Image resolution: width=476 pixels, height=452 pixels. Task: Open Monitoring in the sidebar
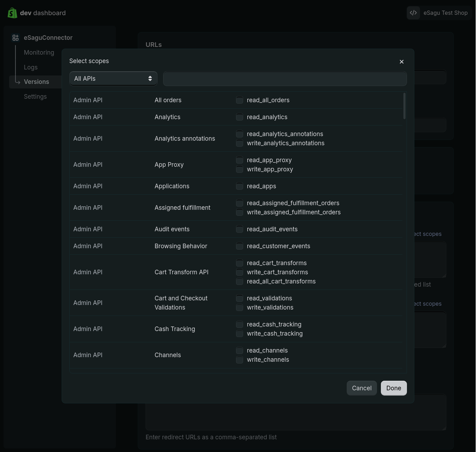click(39, 53)
